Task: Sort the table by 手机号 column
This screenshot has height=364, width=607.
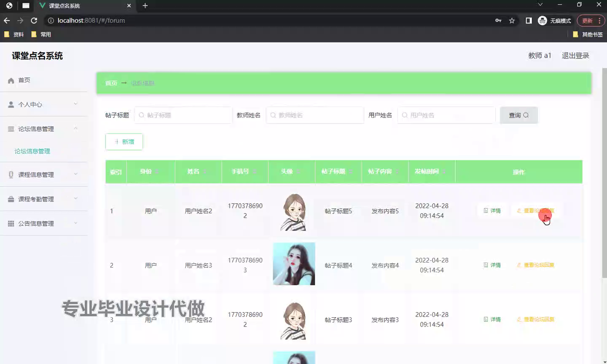Action: [x=254, y=171]
